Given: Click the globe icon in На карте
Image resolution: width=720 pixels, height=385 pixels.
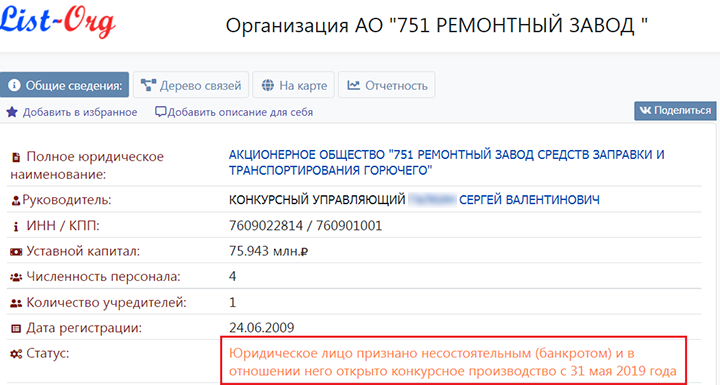Looking at the screenshot, I should (x=268, y=85).
